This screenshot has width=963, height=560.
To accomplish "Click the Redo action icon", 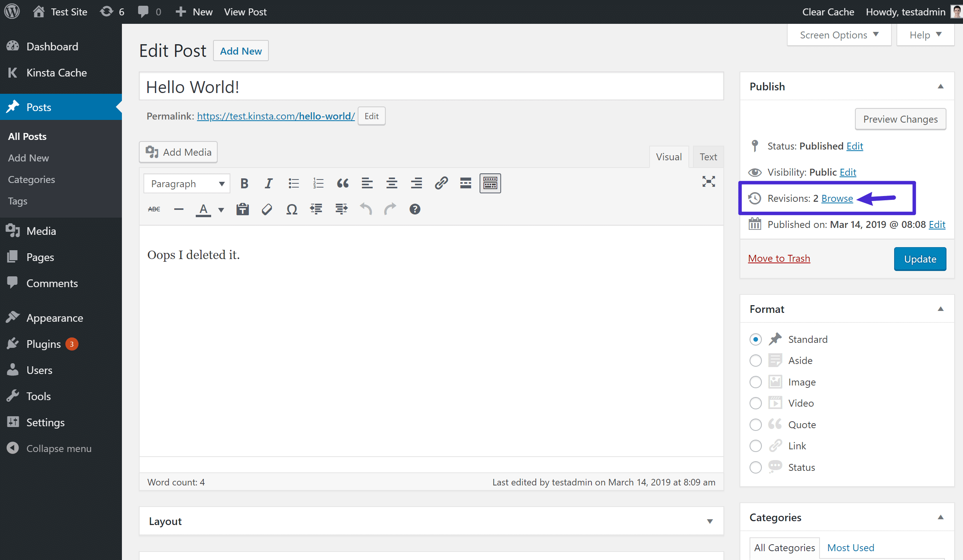I will pos(389,209).
